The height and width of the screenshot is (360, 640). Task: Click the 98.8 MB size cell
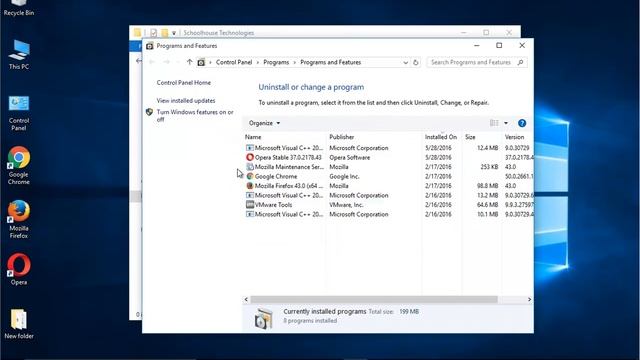[x=487, y=186]
